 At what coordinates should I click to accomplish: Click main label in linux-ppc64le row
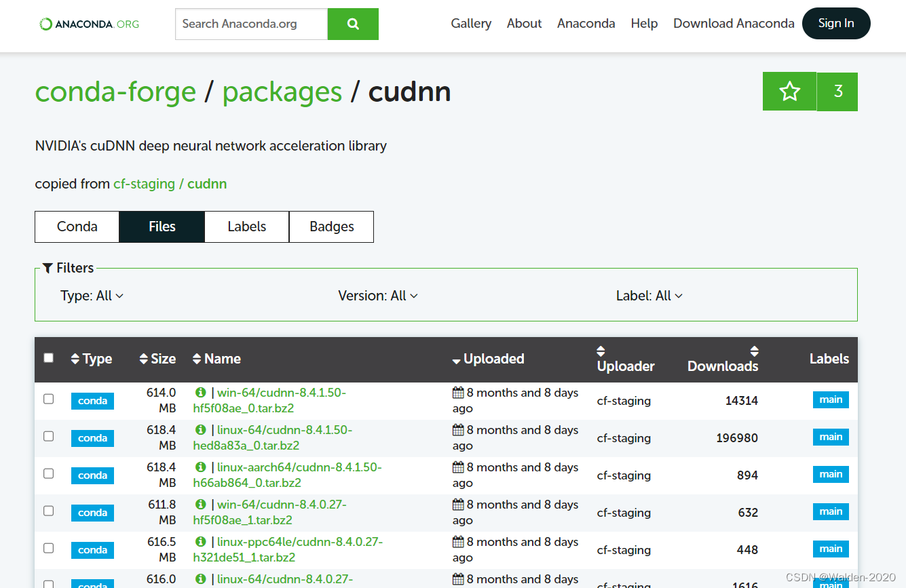(831, 549)
